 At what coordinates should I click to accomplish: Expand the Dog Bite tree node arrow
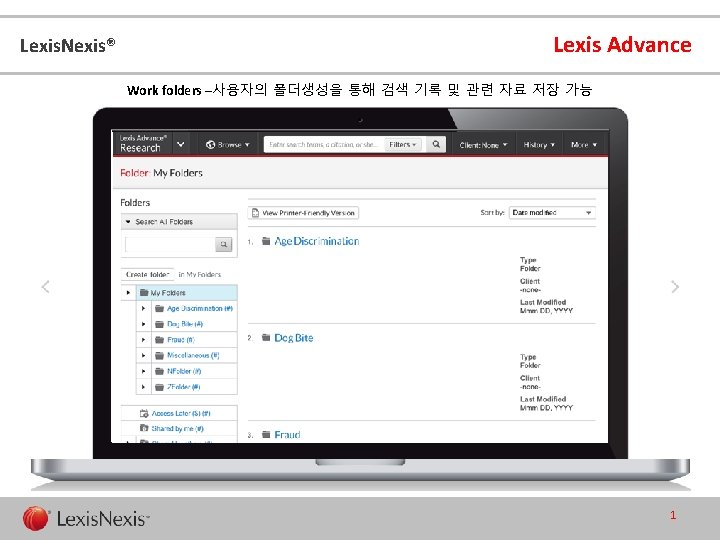click(x=143, y=324)
